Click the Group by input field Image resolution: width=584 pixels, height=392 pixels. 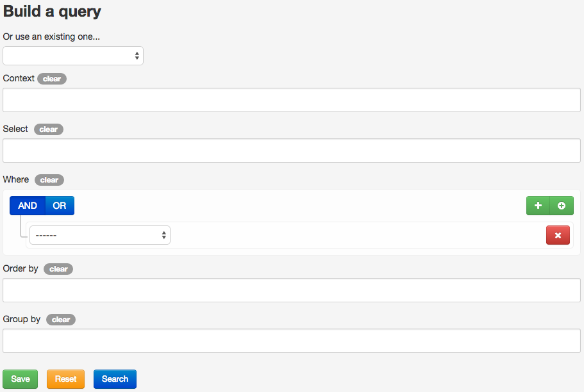pyautogui.click(x=292, y=341)
